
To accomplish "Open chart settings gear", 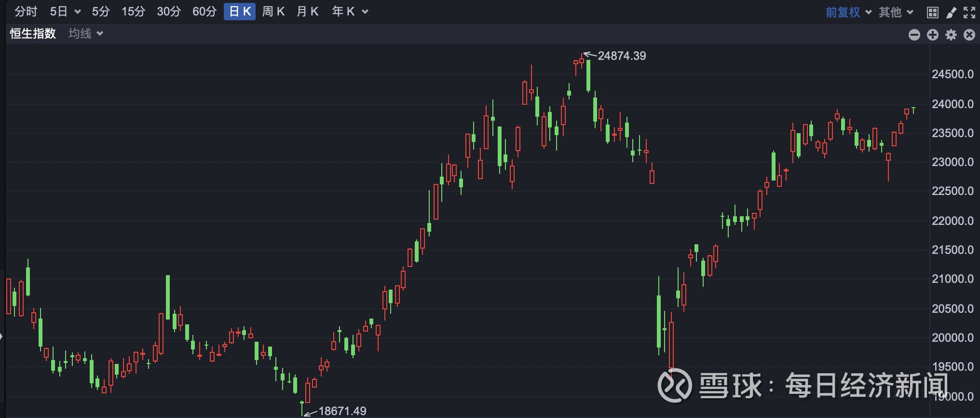I will pos(951,35).
